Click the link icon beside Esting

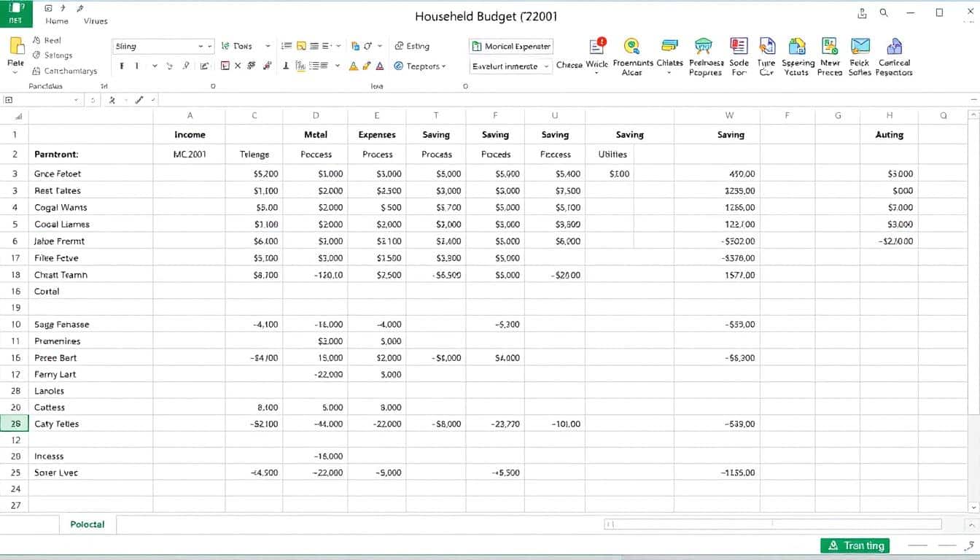pos(399,45)
